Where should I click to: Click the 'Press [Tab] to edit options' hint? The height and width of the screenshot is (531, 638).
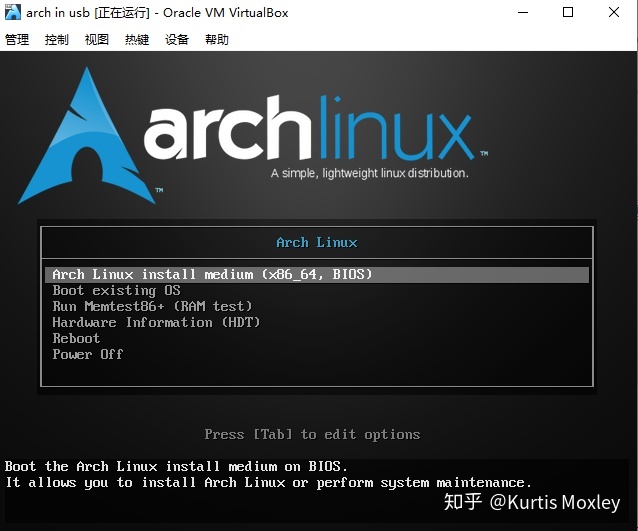(312, 435)
